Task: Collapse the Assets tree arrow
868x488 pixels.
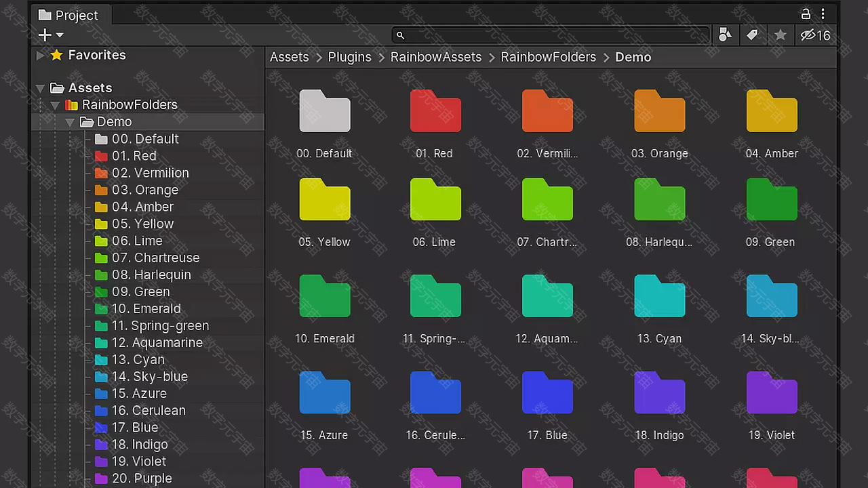Action: [41, 88]
